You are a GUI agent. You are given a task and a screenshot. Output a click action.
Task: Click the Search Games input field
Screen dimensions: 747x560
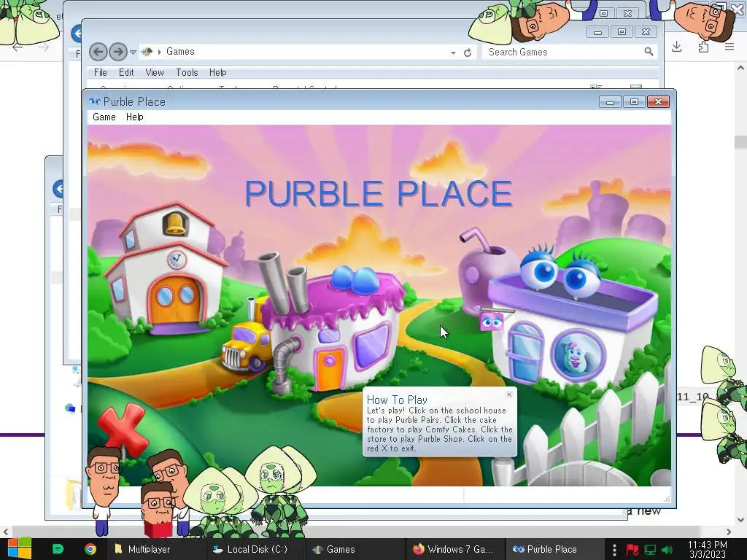coord(563,52)
